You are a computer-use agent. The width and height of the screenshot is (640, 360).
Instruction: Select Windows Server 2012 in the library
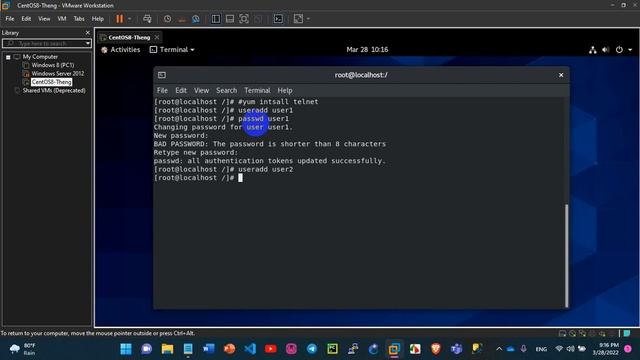(x=58, y=73)
